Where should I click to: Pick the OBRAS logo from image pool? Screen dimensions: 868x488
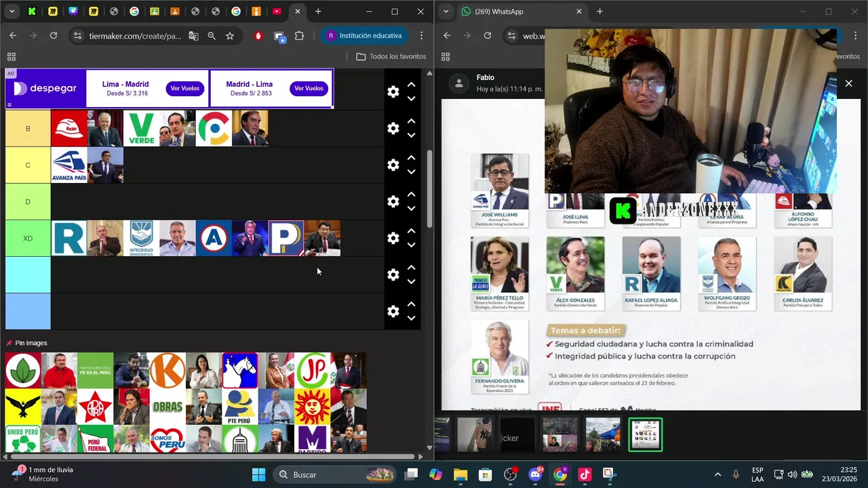pos(167,407)
